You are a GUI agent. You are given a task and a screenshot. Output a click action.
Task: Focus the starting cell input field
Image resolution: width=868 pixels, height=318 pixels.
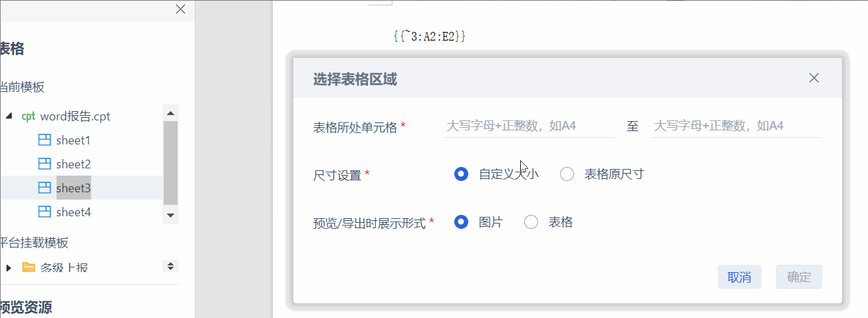[x=528, y=126]
